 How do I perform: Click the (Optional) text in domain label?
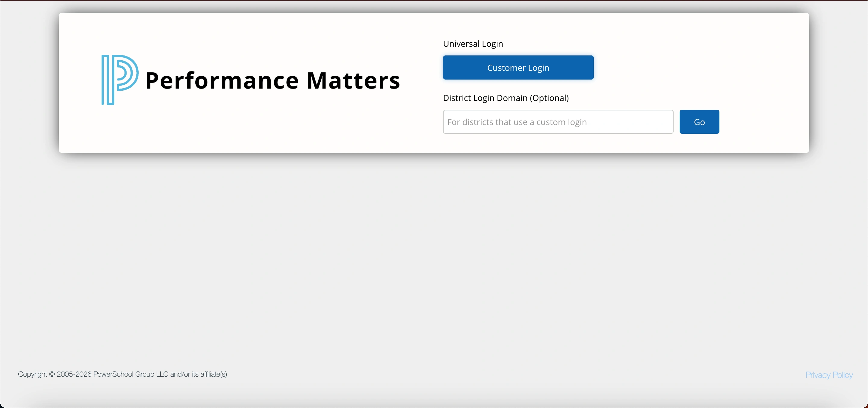[549, 98]
